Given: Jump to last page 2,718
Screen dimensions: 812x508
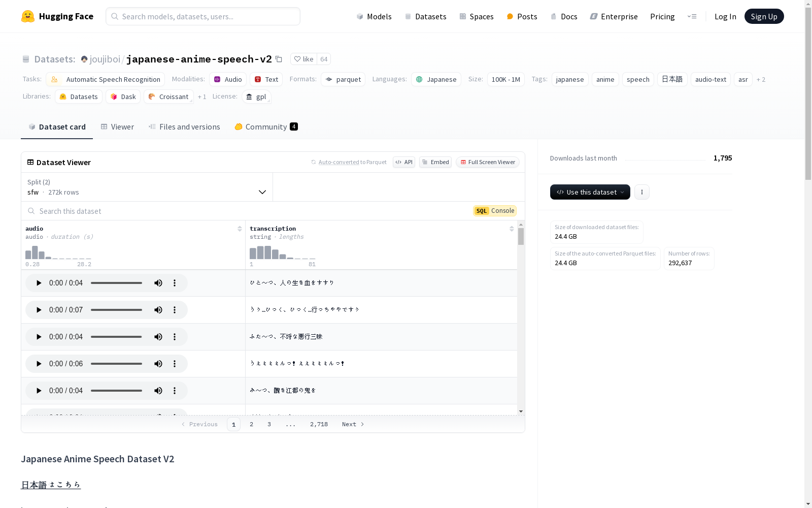Looking at the screenshot, I should click(319, 424).
